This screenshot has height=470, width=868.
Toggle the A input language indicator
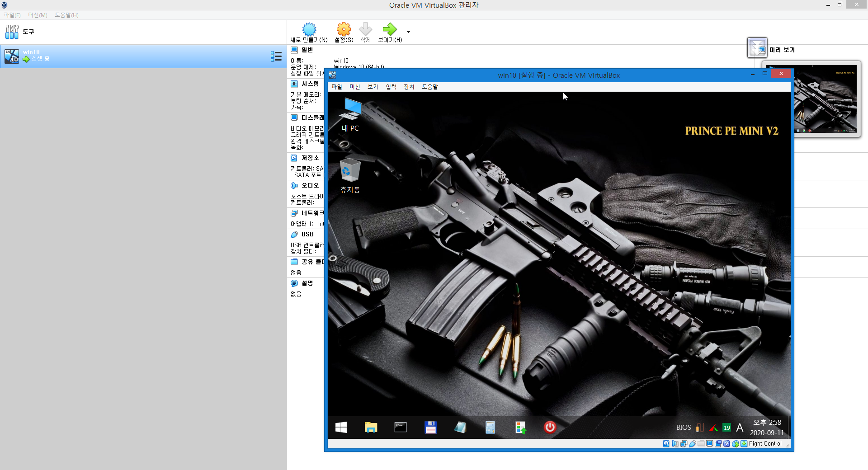740,428
